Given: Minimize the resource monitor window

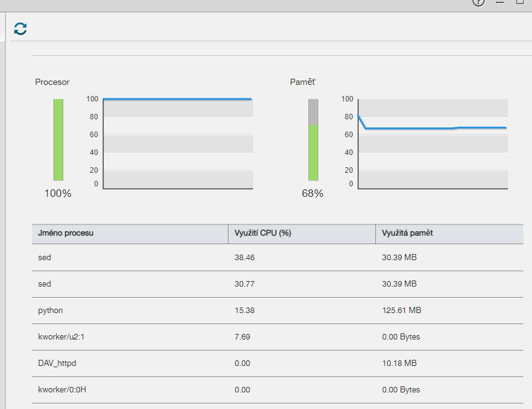Looking at the screenshot, I should (499, 2).
